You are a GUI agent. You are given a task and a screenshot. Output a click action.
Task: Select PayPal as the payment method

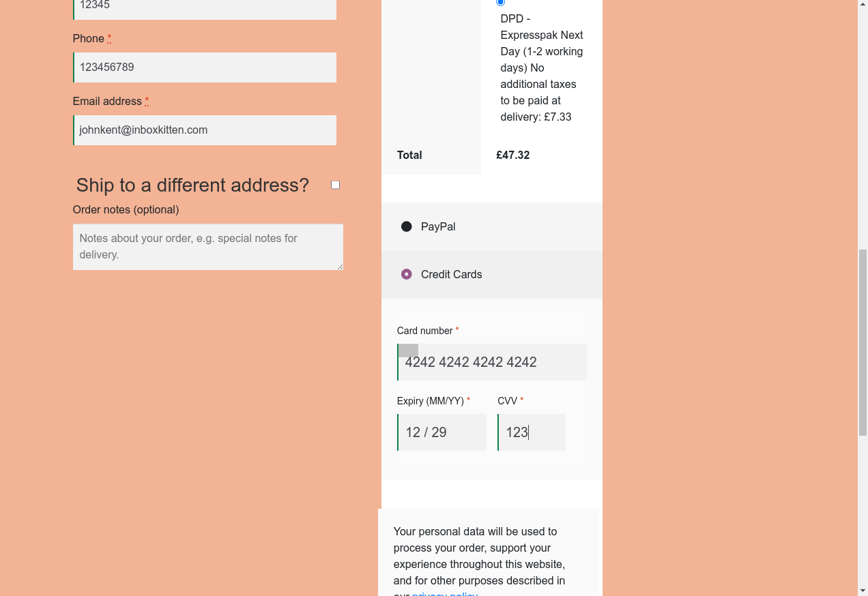(407, 226)
